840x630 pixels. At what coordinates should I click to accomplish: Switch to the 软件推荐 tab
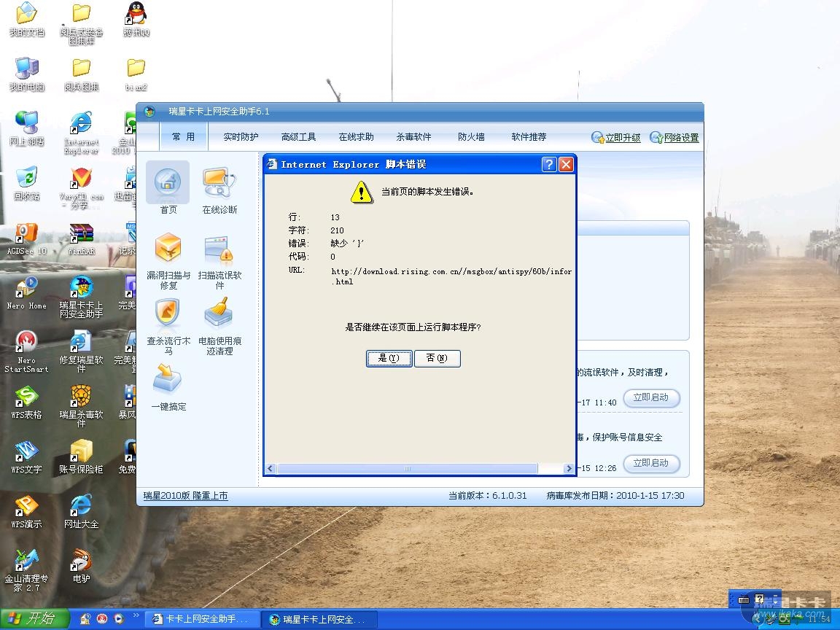point(529,137)
